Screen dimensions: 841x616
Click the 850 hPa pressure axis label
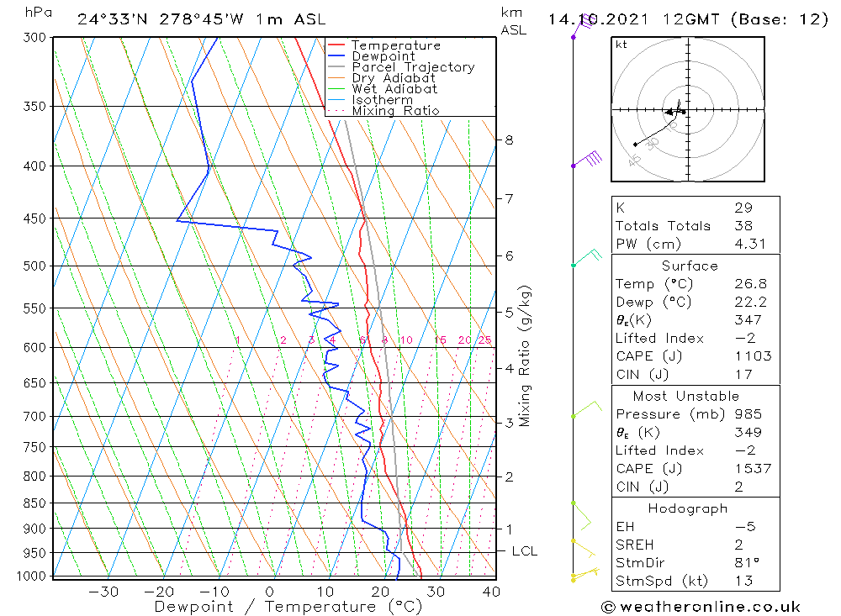click(x=34, y=503)
